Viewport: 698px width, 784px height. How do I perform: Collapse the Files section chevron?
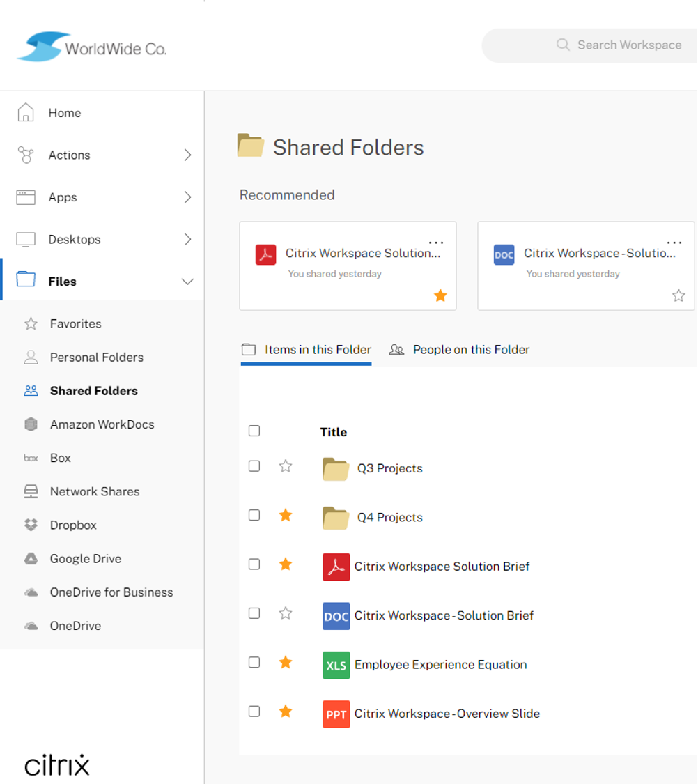[187, 282]
